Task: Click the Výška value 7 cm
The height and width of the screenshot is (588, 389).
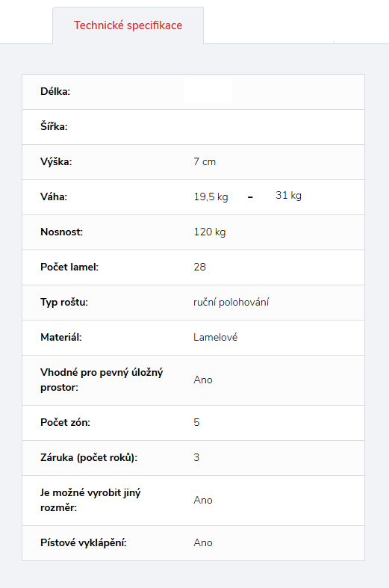Action: click(205, 161)
